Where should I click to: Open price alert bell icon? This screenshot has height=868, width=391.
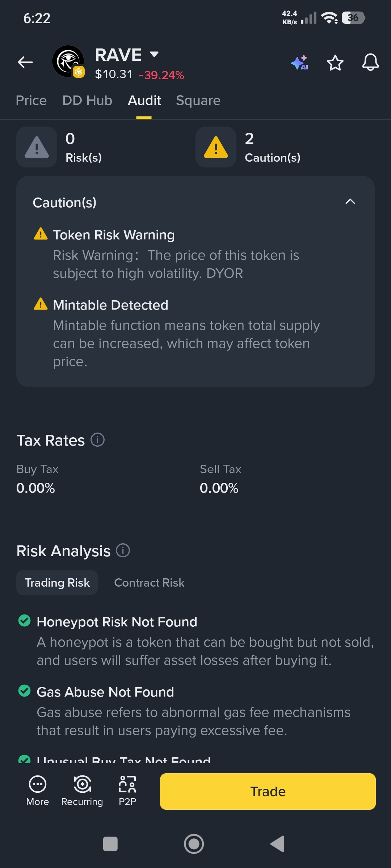[370, 63]
